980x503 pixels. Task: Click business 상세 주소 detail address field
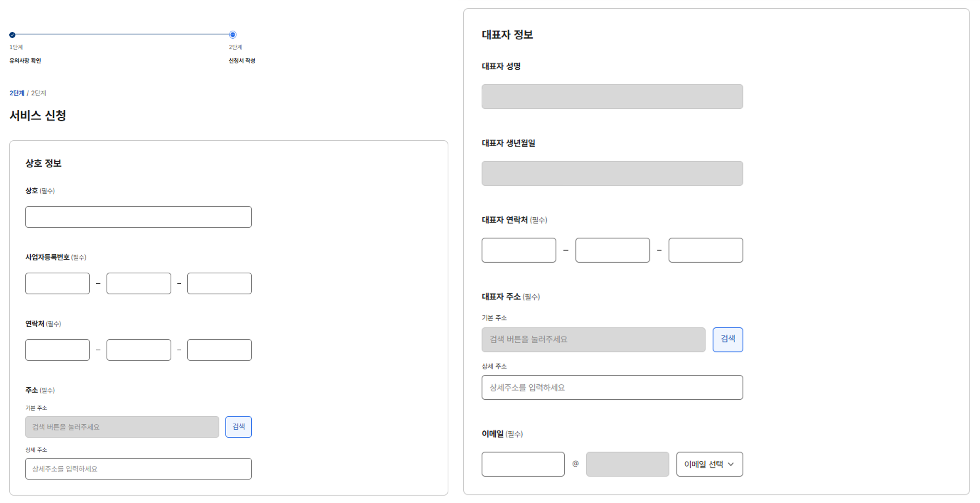139,469
